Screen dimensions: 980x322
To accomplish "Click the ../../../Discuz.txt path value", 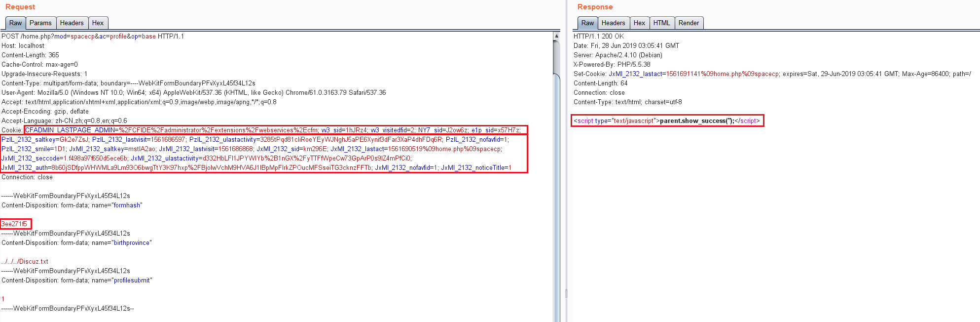I will [x=25, y=262].
